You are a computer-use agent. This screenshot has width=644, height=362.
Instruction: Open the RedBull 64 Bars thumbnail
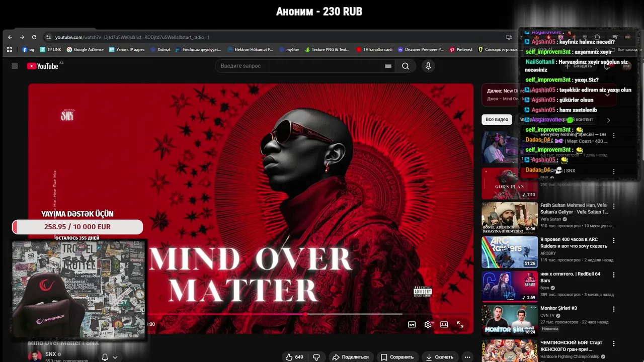(510, 286)
